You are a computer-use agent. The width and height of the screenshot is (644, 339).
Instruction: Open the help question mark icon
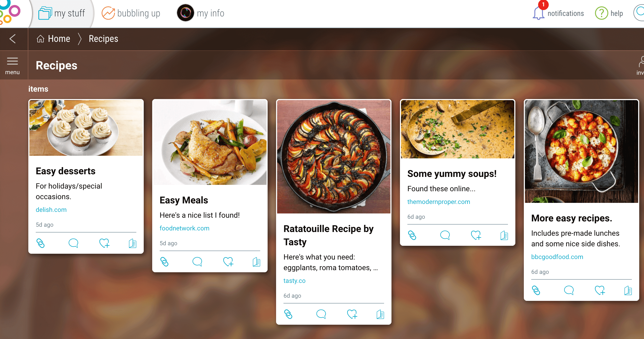tap(601, 13)
